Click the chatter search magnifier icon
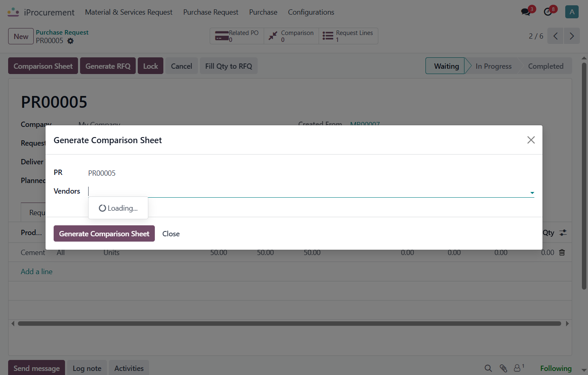The width and height of the screenshot is (588, 375). coord(488,368)
